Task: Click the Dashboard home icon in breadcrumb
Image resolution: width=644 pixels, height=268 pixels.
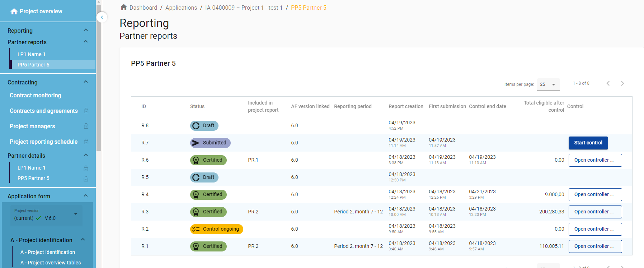Action: (x=124, y=8)
